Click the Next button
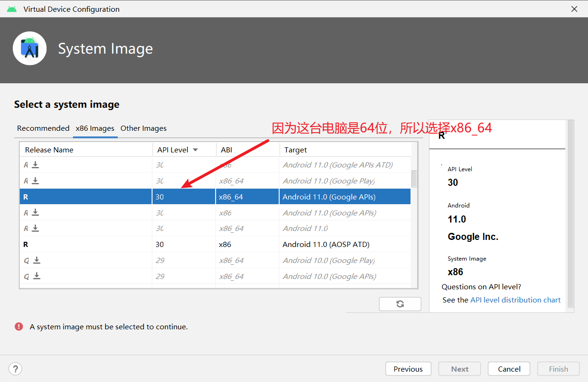The height and width of the screenshot is (382, 588). pyautogui.click(x=460, y=369)
